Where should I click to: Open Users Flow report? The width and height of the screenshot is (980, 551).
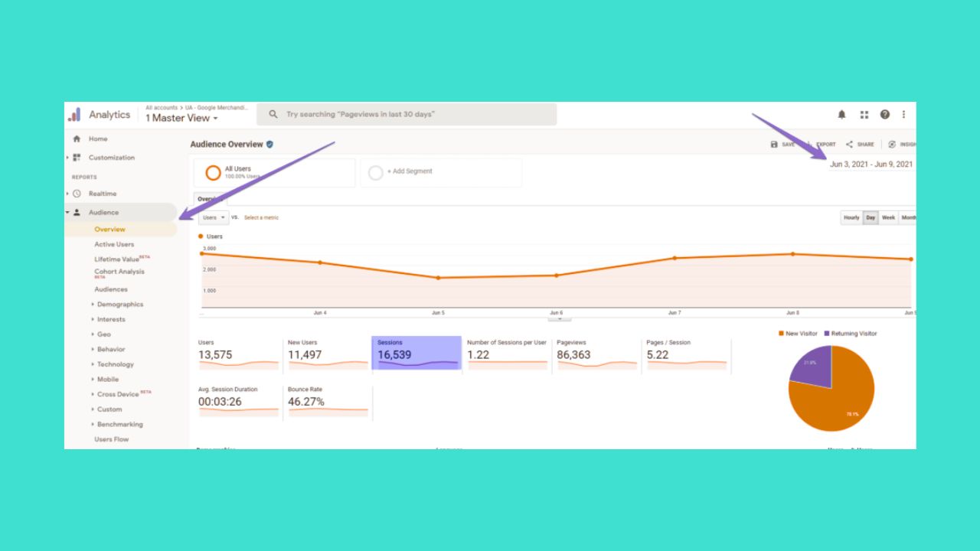tap(112, 439)
